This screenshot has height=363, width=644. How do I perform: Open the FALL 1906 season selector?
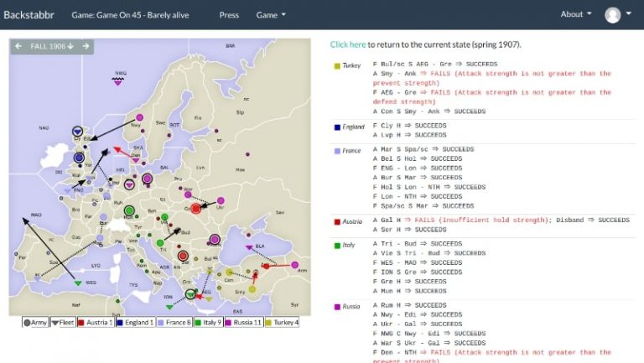coord(51,46)
